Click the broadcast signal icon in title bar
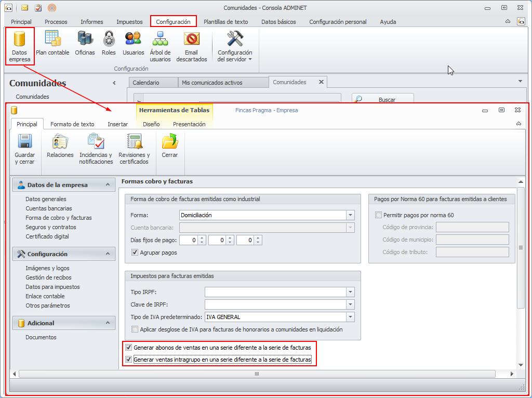 52,7
